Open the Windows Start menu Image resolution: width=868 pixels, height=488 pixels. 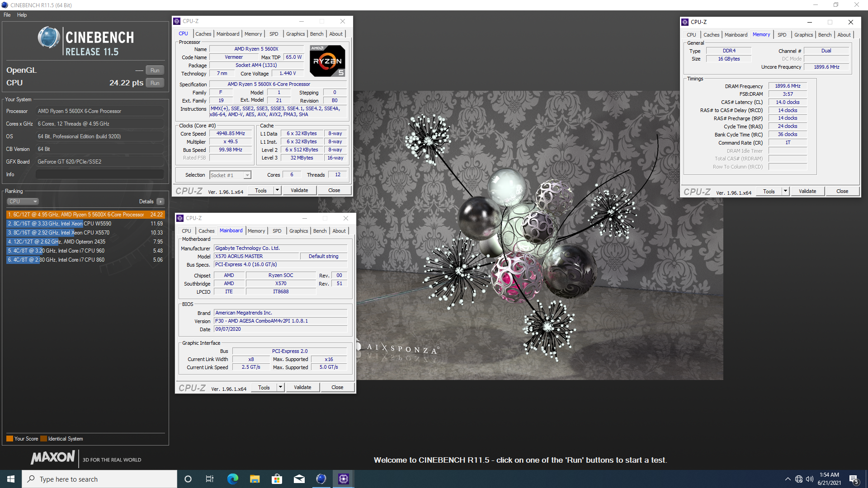point(11,479)
